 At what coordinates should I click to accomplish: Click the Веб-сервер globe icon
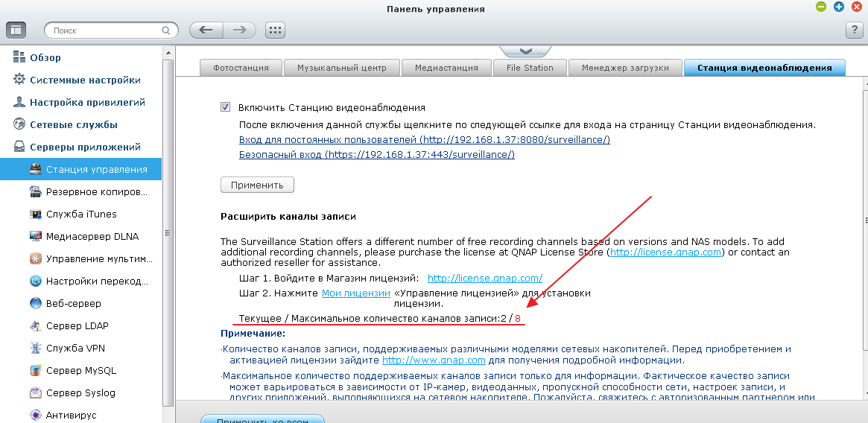[36, 303]
